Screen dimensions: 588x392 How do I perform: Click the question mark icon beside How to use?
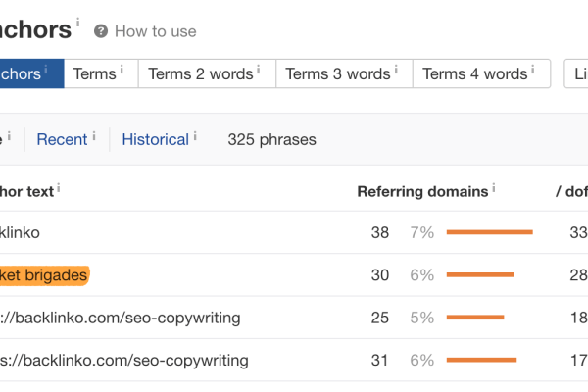point(101,31)
